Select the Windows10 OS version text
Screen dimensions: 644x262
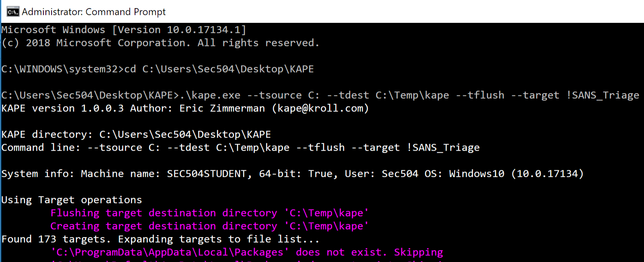pyautogui.click(x=477, y=173)
